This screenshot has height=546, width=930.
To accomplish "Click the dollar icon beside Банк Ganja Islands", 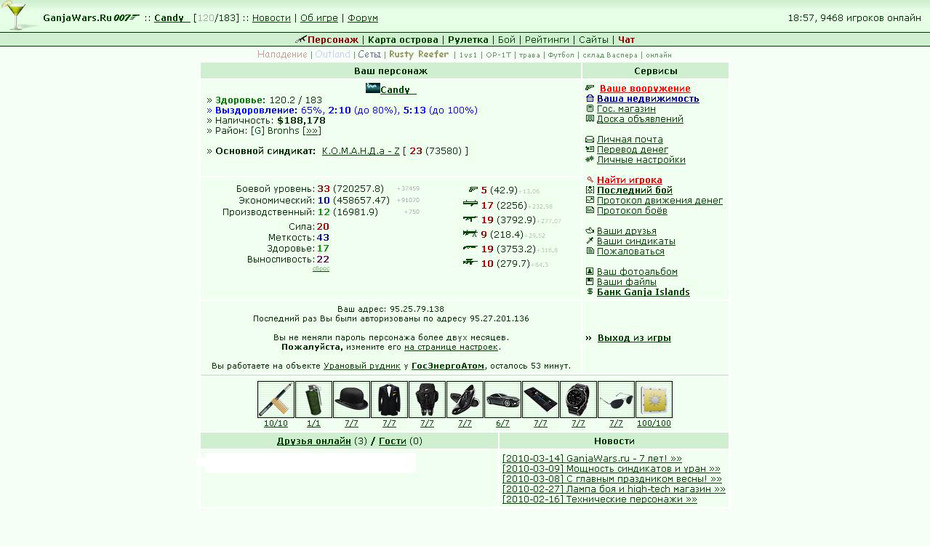I will coord(590,291).
